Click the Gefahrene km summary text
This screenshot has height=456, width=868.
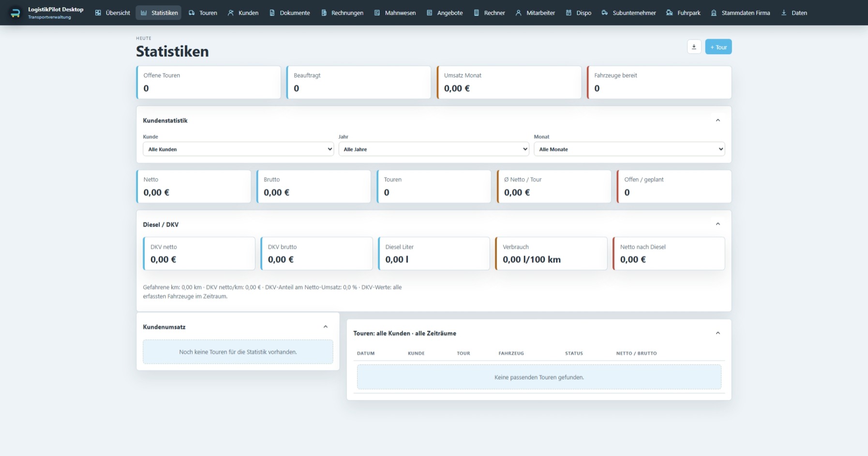pos(272,292)
